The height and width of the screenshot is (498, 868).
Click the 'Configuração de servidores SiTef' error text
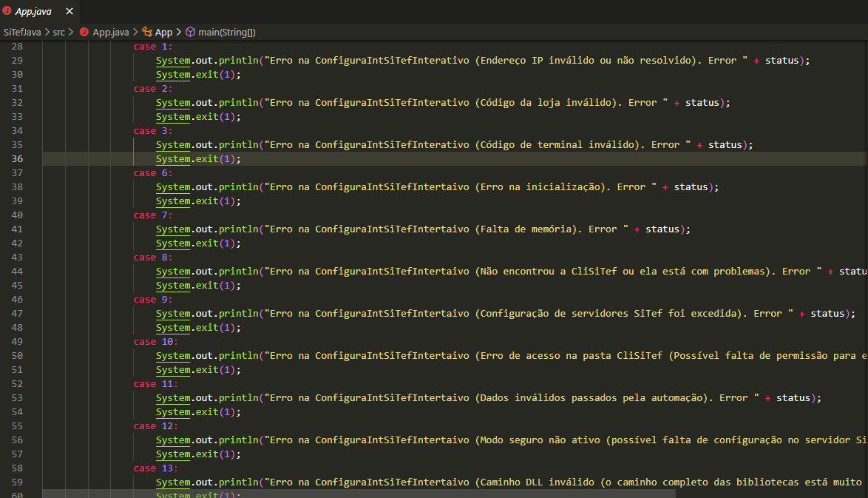tap(571, 314)
